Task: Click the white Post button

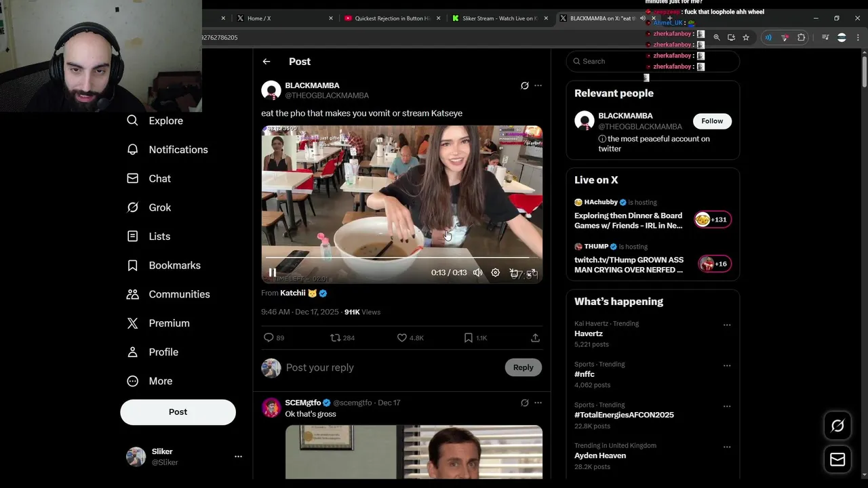Action: 178,412
